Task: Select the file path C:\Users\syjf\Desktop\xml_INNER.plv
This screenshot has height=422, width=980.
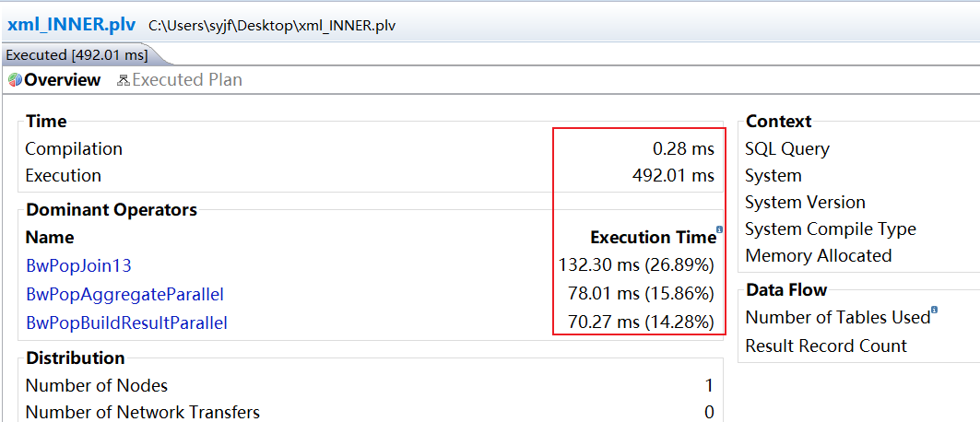Action: 272,26
